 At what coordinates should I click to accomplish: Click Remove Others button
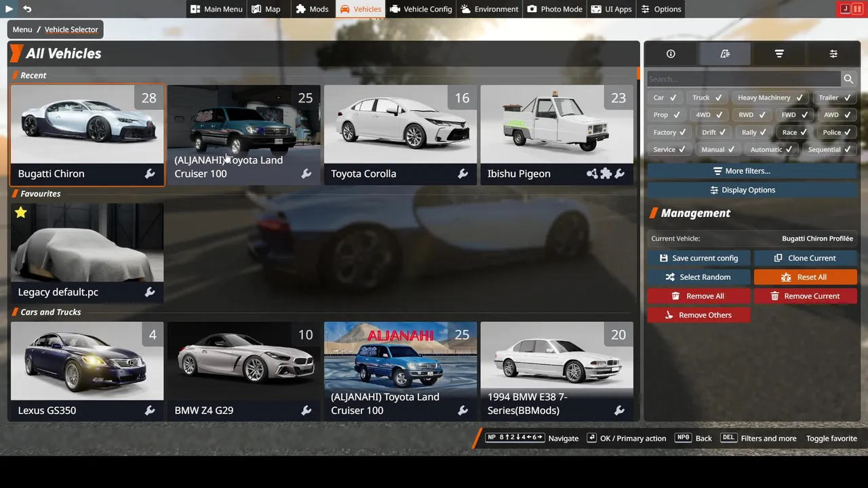point(698,315)
